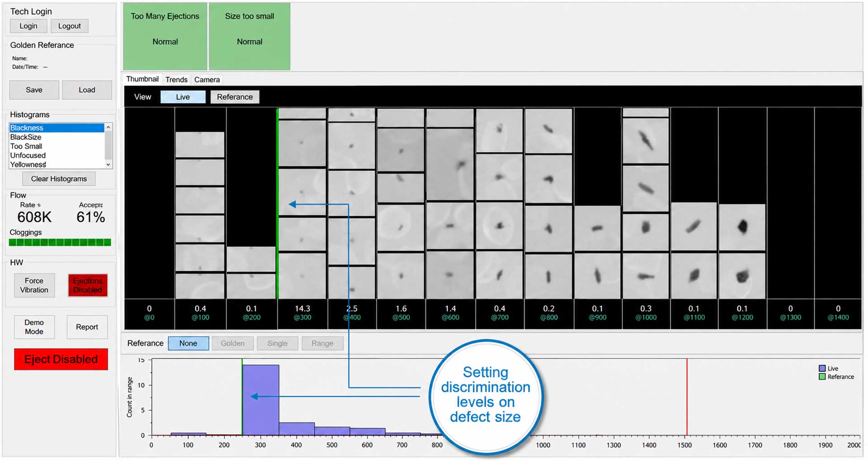Click the Cloggings green progress bar
The height and width of the screenshot is (460, 868).
click(60, 242)
